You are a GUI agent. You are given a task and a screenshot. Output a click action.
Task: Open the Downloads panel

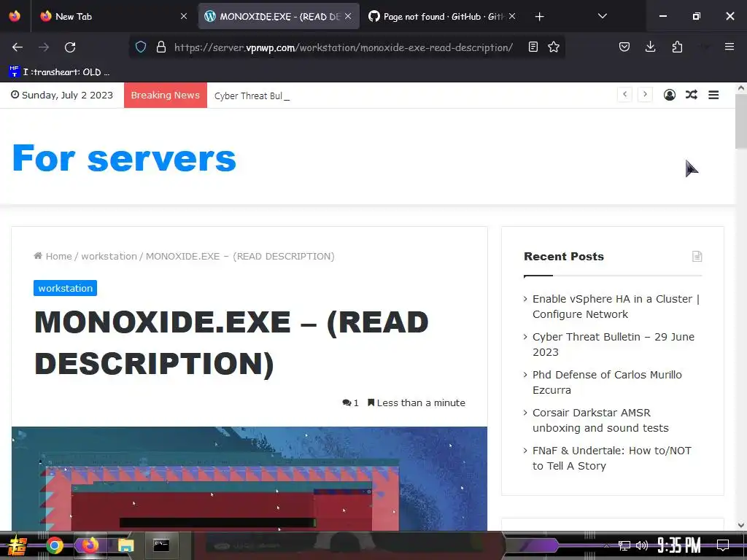pos(650,47)
